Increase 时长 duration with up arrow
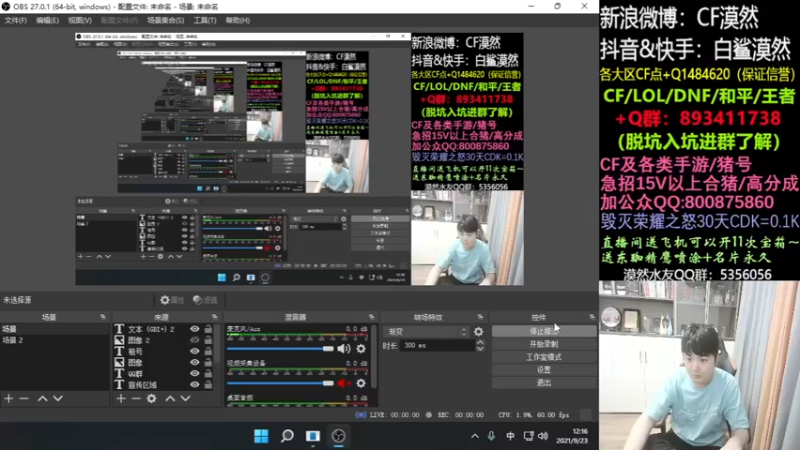This screenshot has height=450, width=800. tap(480, 342)
